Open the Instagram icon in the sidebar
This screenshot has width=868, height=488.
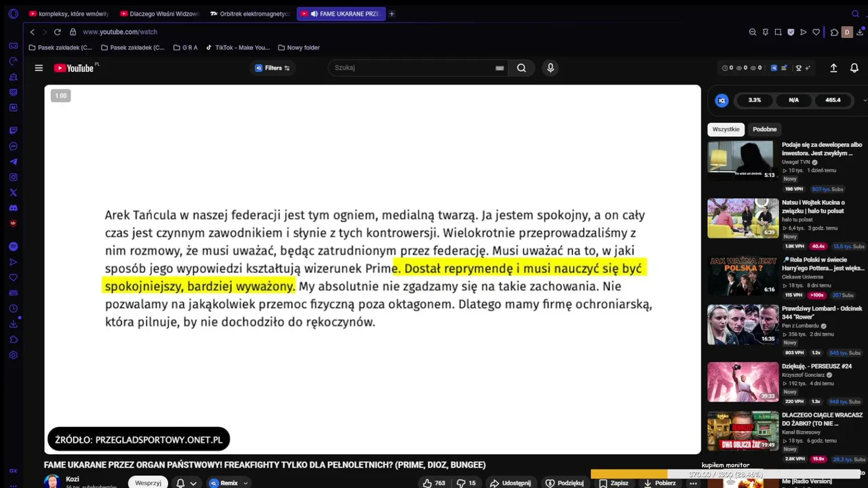point(13,177)
